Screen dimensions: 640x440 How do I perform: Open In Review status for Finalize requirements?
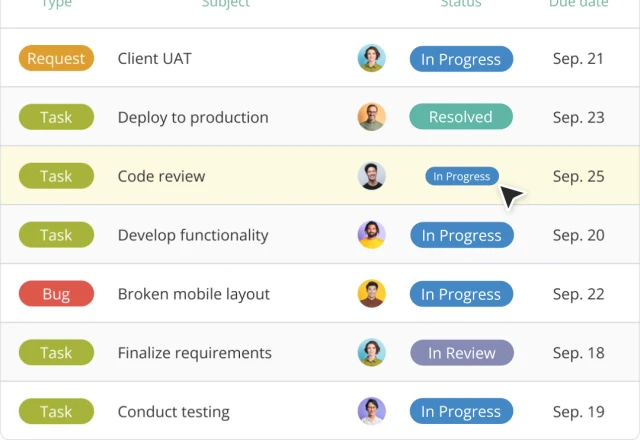(461, 353)
